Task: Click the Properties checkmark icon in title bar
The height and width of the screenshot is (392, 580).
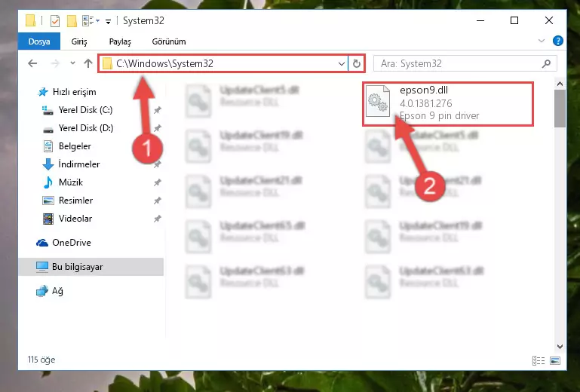Action: 55,21
